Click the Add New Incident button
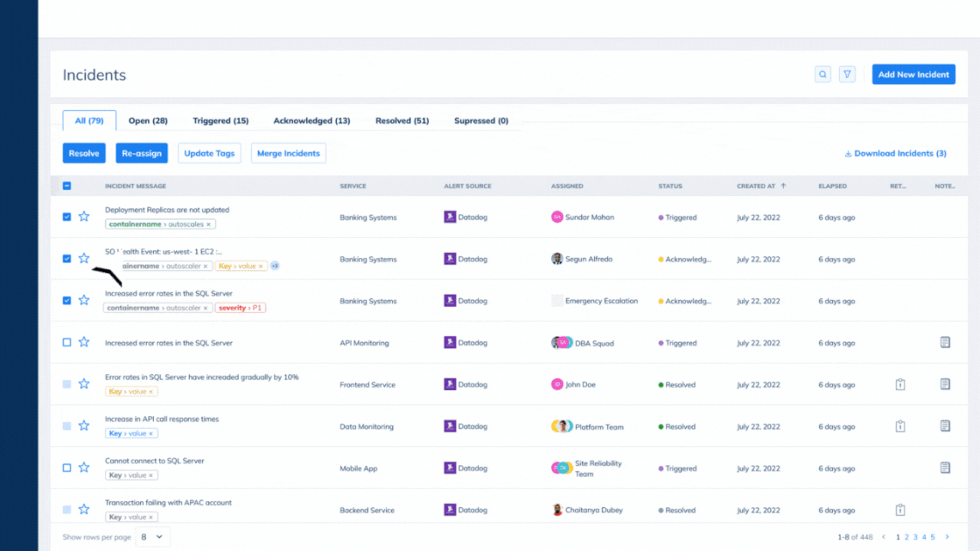The image size is (980, 551). coord(913,74)
